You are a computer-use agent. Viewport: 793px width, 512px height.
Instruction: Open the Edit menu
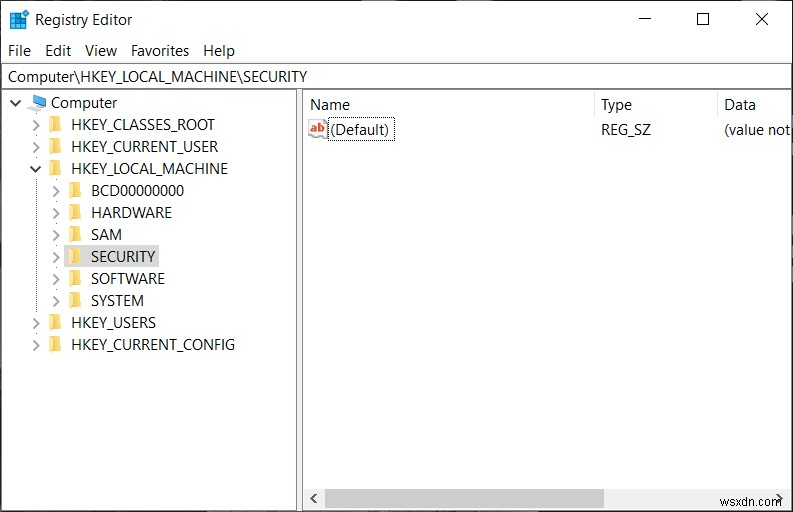(58, 51)
